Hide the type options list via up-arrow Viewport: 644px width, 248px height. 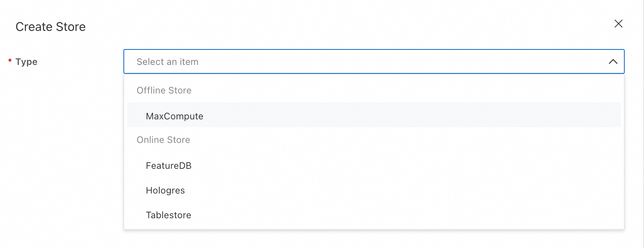(613, 62)
